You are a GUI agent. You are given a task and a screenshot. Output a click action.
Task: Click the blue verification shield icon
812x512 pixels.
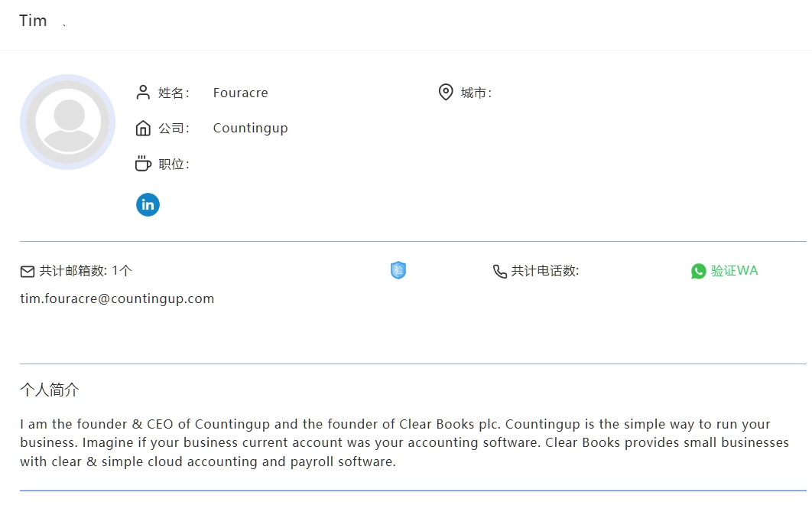(398, 270)
